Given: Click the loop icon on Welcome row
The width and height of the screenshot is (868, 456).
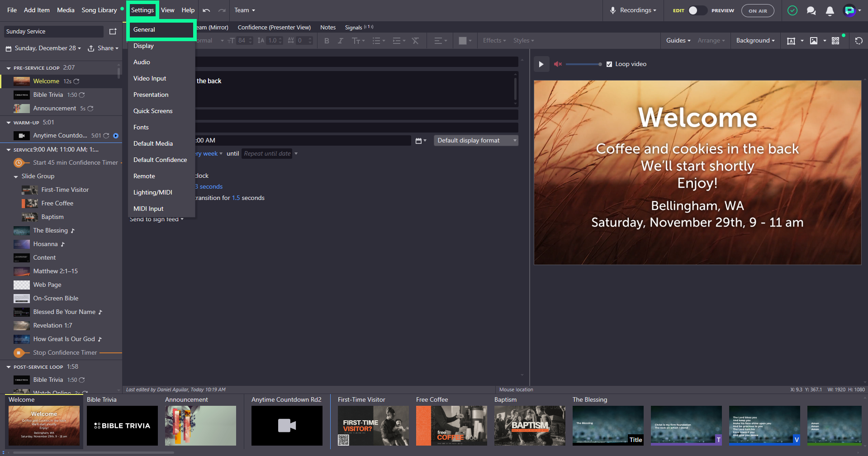Looking at the screenshot, I should coord(76,81).
